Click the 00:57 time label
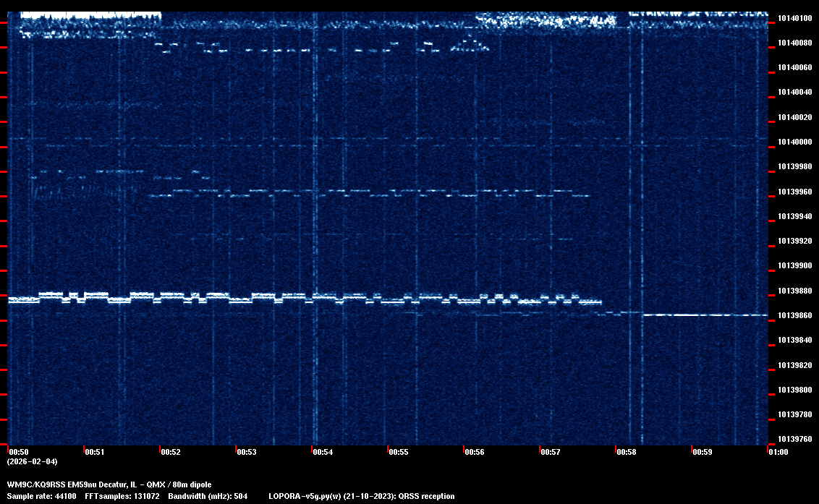 coord(551,452)
